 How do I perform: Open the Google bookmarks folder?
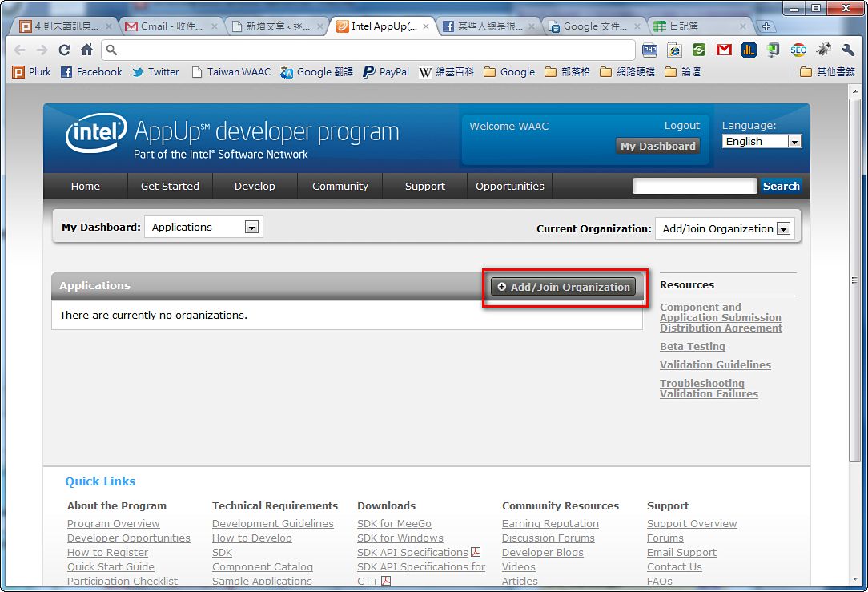click(x=509, y=72)
